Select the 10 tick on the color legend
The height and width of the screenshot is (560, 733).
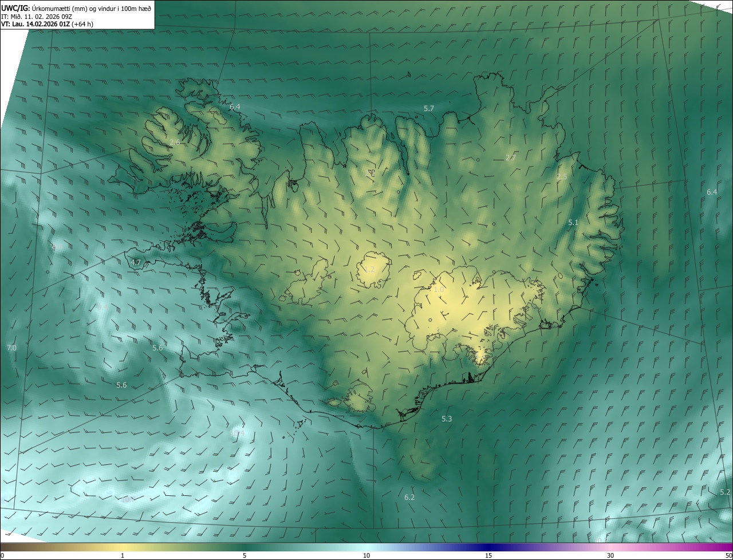[x=366, y=555]
